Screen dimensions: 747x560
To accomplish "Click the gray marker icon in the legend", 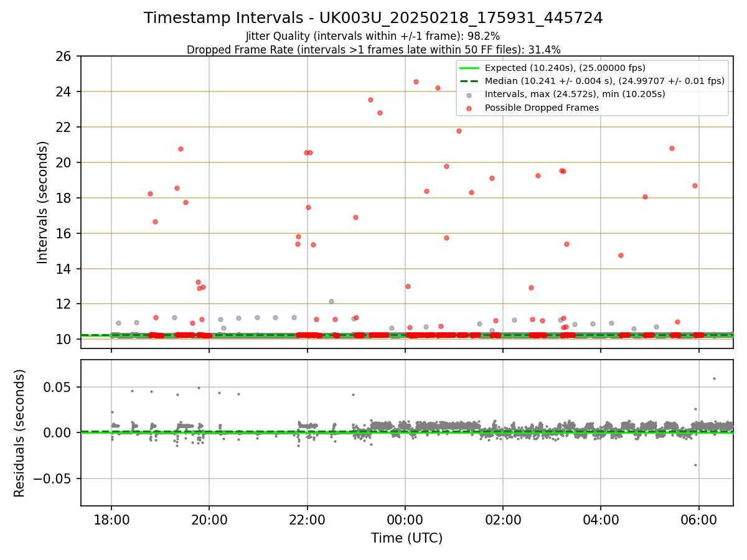I will click(469, 95).
